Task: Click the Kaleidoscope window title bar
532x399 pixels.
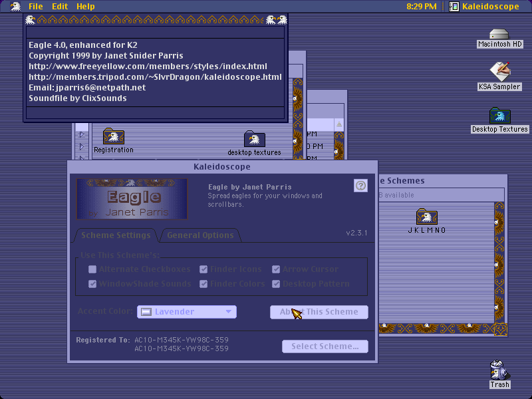Action: point(222,167)
